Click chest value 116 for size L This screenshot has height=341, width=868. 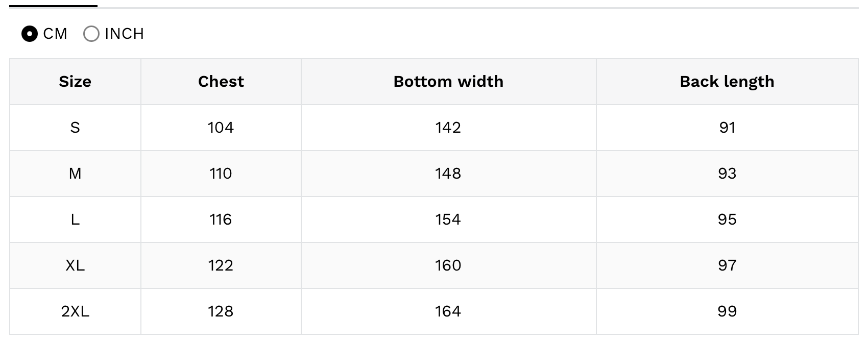point(221,220)
